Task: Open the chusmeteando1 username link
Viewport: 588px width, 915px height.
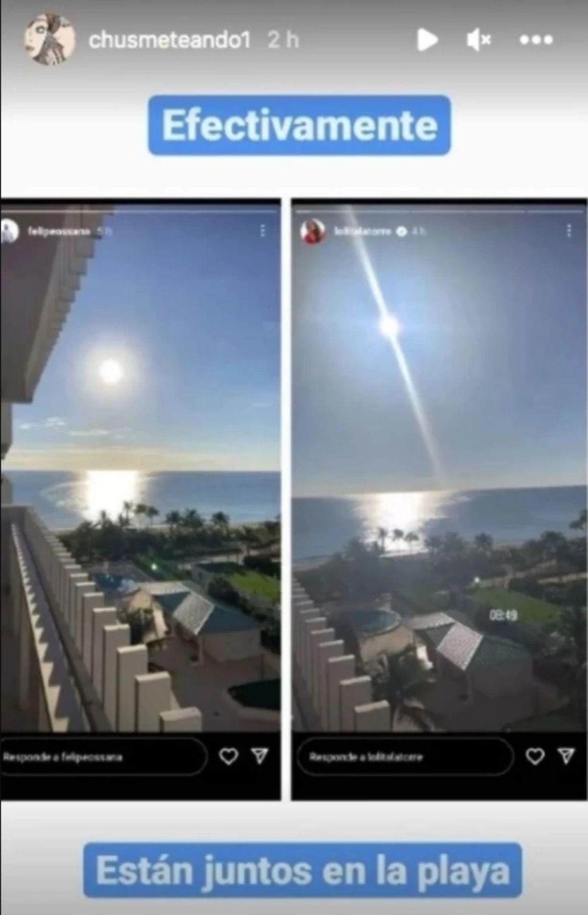Action: [x=170, y=40]
